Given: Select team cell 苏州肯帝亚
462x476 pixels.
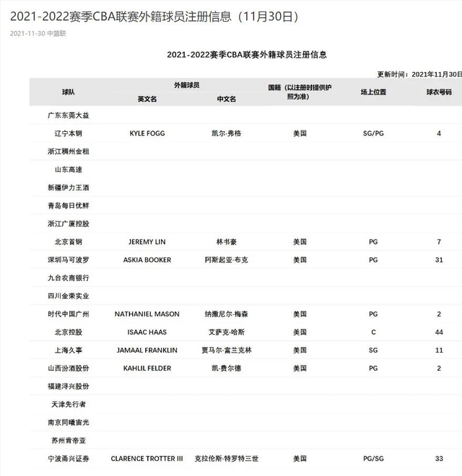Looking at the screenshot, I should click(69, 441).
